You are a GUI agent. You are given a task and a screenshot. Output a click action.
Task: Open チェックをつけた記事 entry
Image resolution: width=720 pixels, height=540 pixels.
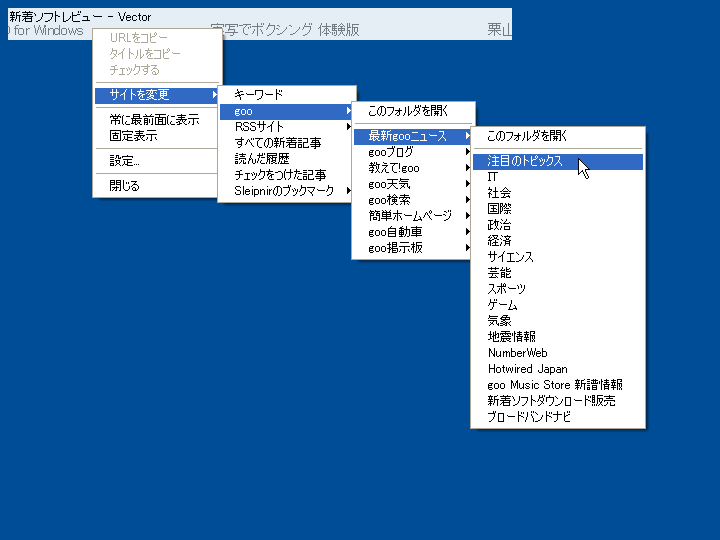pos(287,175)
